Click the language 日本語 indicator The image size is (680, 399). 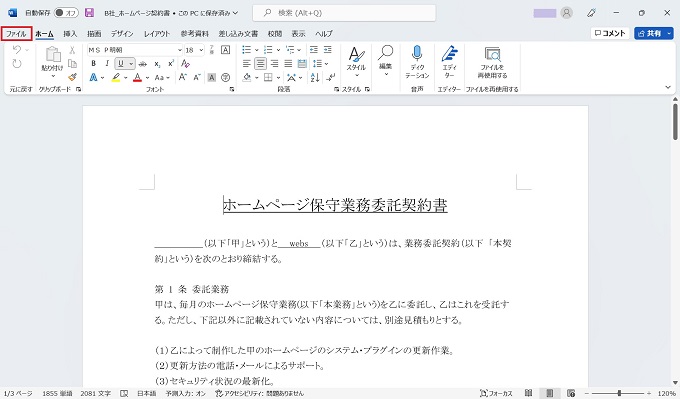147,393
